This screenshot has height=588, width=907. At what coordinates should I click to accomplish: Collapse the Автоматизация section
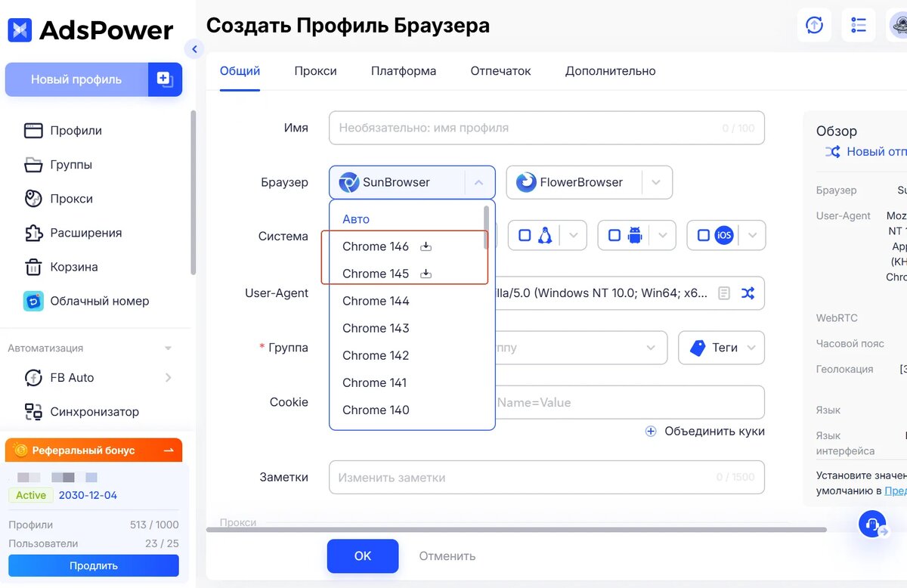pos(169,348)
